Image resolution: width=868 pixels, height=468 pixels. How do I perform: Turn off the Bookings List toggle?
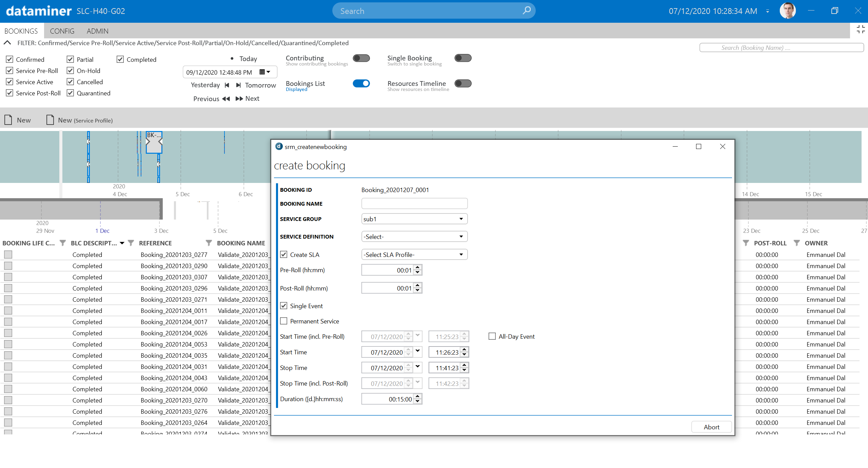pyautogui.click(x=361, y=83)
